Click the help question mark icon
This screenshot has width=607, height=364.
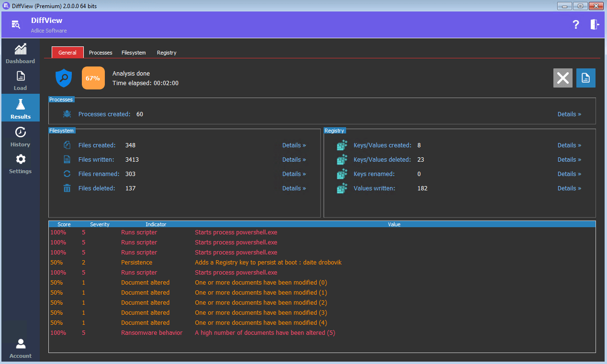pos(576,25)
